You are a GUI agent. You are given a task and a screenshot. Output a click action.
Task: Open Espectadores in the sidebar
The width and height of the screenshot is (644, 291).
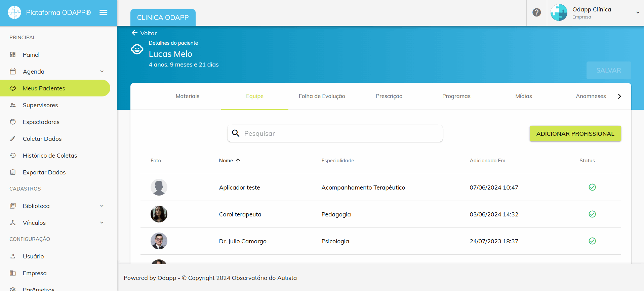click(x=55, y=122)
